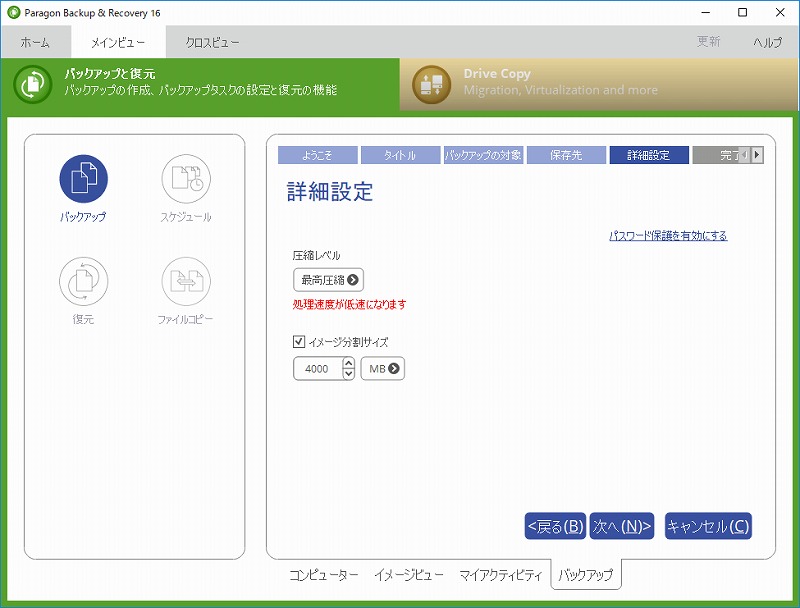Click the 詳細設定 page heading
The width and height of the screenshot is (800, 608).
click(330, 192)
